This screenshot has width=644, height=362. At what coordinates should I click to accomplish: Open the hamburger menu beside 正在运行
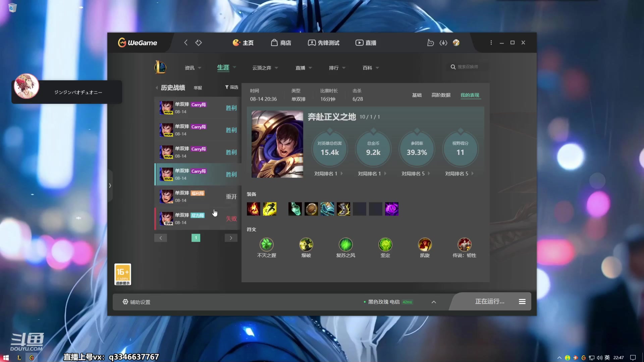[522, 302]
